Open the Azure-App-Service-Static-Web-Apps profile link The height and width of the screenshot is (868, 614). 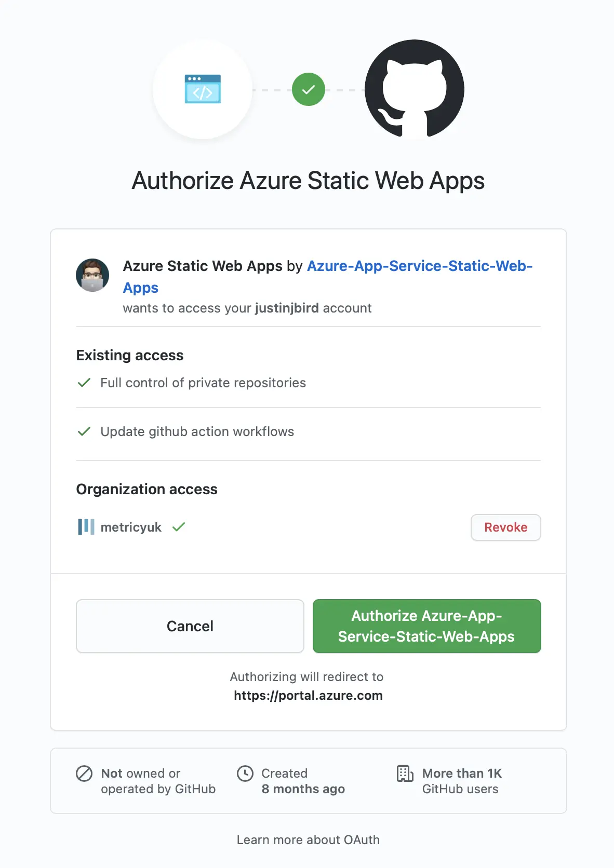(419, 266)
